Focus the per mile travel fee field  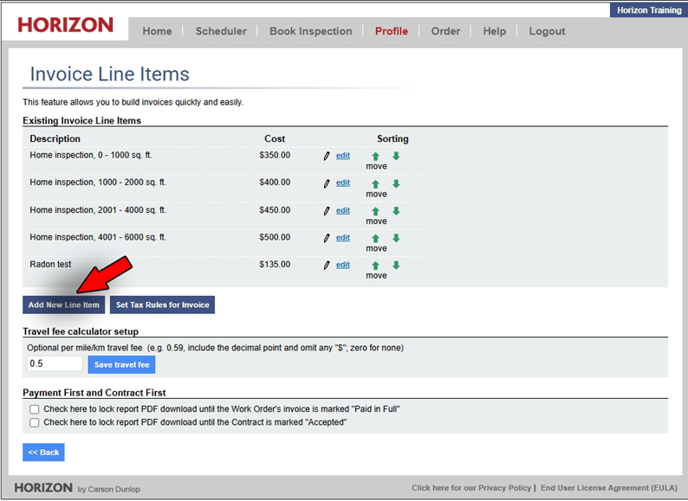pos(53,364)
